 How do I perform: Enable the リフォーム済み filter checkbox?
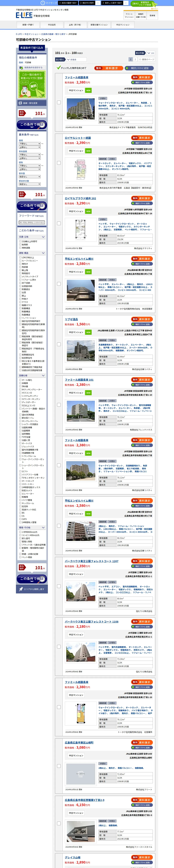(20, 280)
